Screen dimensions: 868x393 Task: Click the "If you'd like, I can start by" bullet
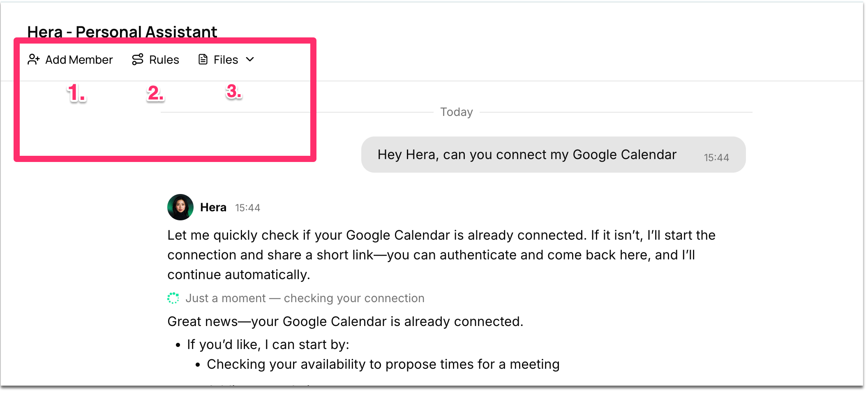(268, 344)
